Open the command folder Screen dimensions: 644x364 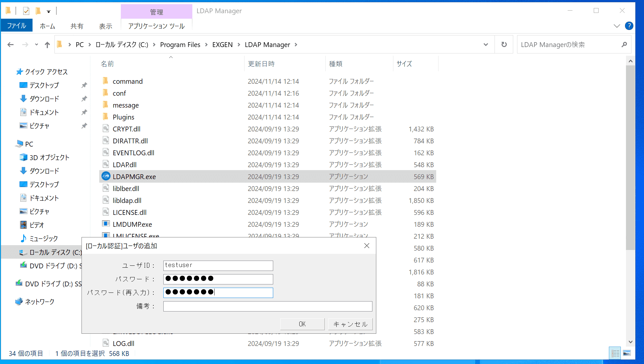128,81
